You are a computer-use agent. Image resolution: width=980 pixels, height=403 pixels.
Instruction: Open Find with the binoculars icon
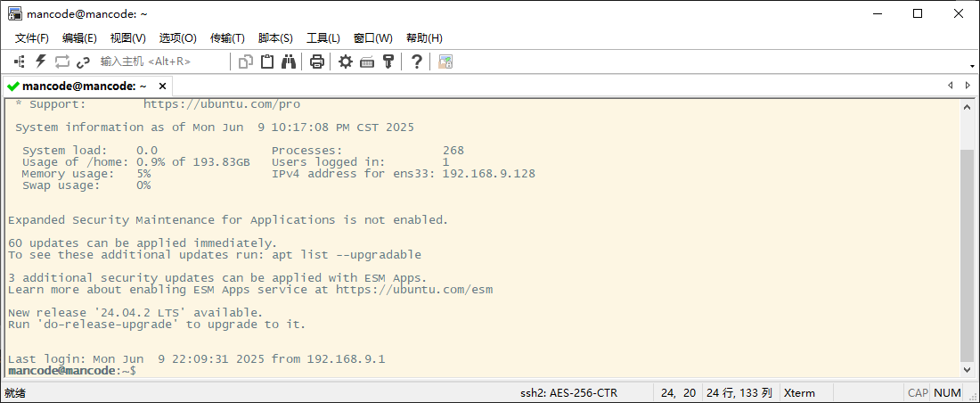pos(289,62)
